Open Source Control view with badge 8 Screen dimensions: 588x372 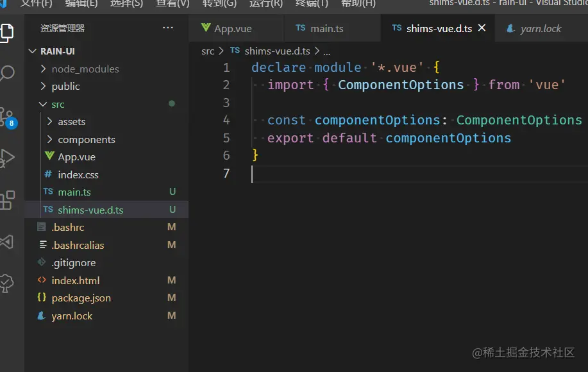click(x=7, y=117)
